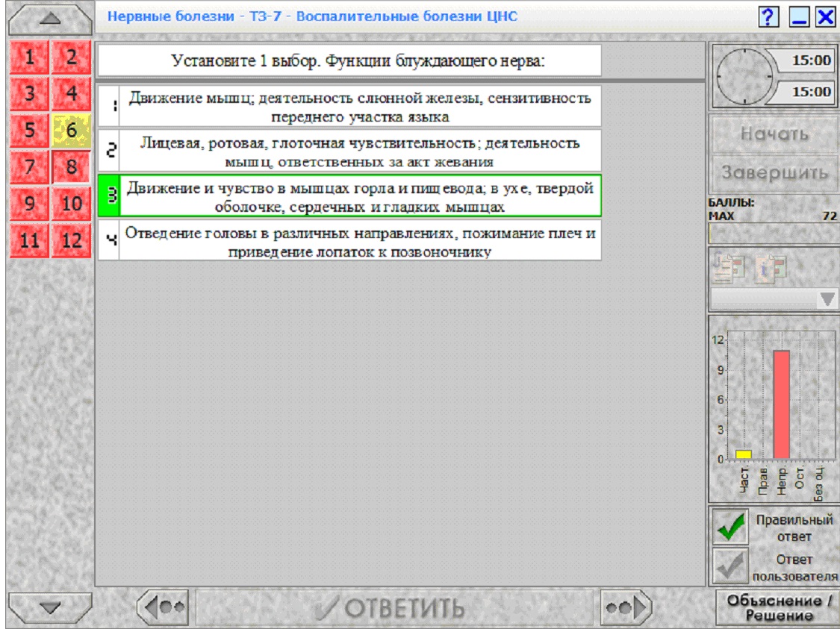Screen dimensions: 840x629
Task: Click the red Непр. bar in chart
Action: 781,404
